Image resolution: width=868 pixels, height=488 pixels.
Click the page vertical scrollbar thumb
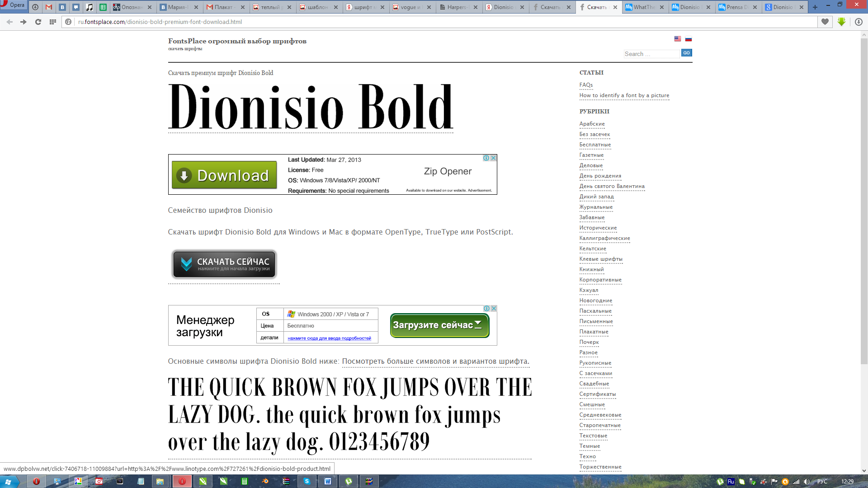coord(864,201)
